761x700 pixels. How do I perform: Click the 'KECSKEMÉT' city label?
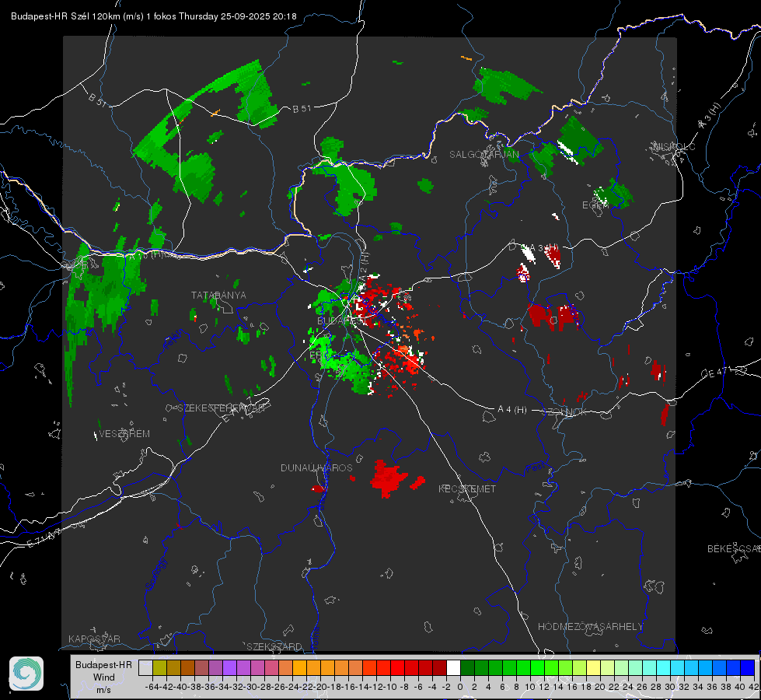pos(467,489)
